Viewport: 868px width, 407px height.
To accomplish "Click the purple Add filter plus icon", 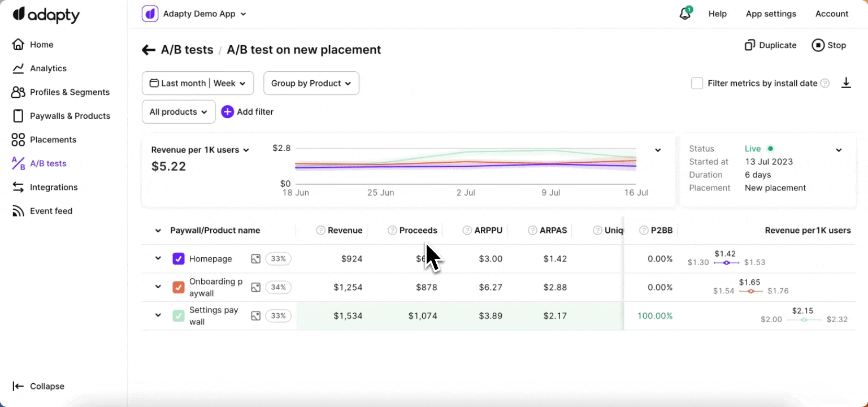I will click(227, 112).
